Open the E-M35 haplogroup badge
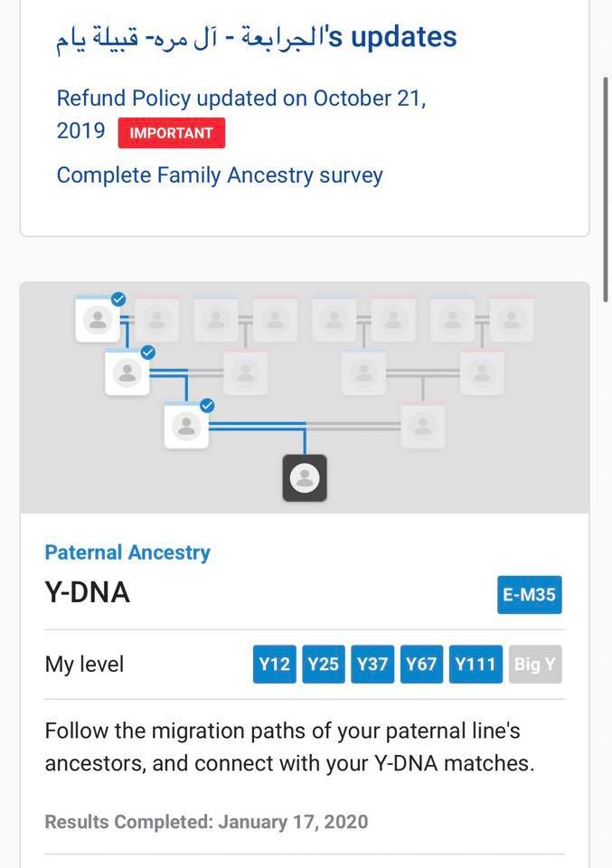Screen dimensions: 612x868 tap(530, 595)
